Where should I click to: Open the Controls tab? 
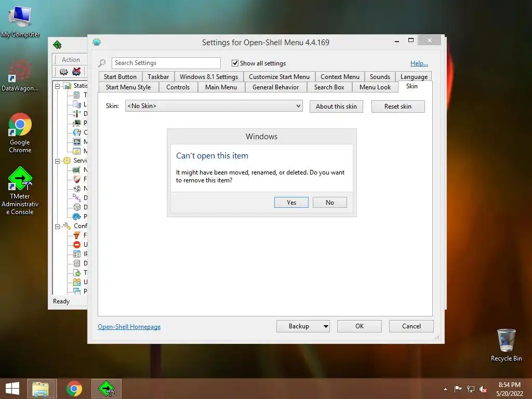point(178,87)
